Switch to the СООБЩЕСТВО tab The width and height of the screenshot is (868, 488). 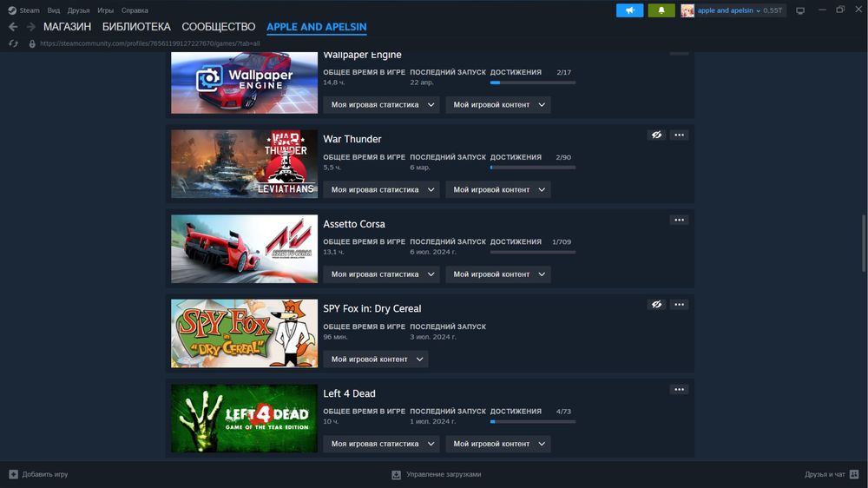[219, 27]
